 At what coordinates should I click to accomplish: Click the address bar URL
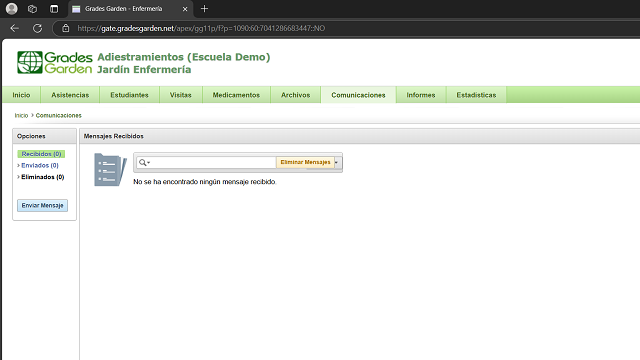coord(201,28)
